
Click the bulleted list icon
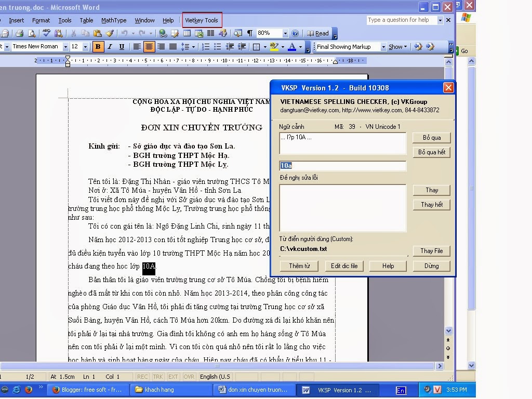coord(218,47)
